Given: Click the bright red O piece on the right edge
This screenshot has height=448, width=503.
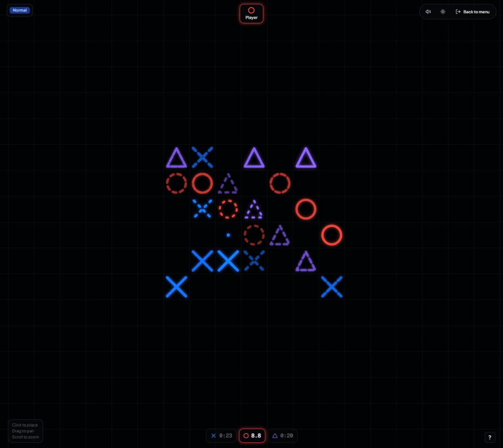Looking at the screenshot, I should pyautogui.click(x=332, y=235).
